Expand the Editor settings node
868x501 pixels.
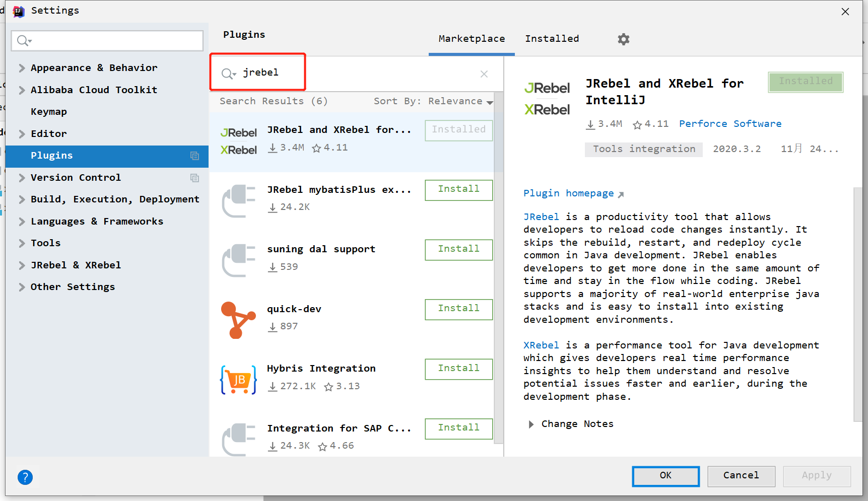[22, 134]
